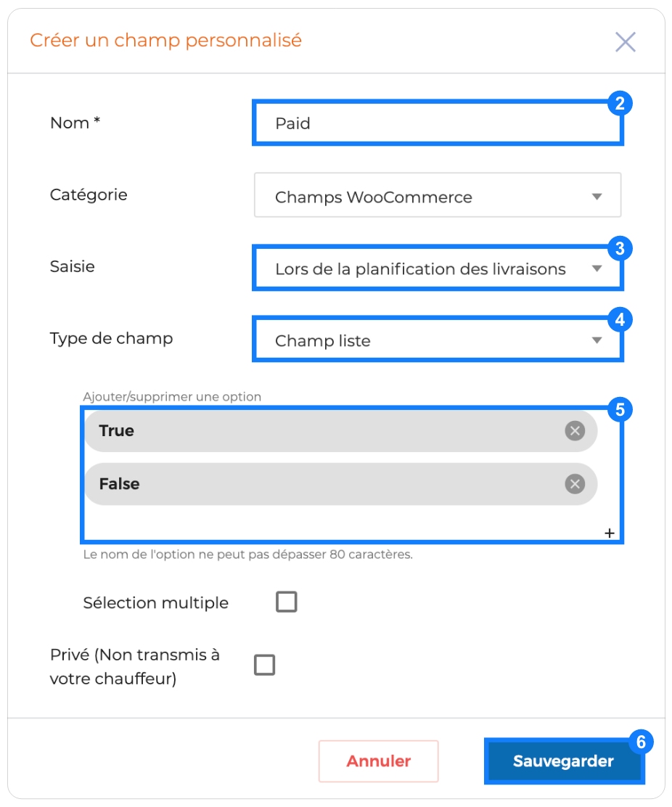The image size is (672, 807).
Task: Click the Annuler button
Action: coord(378,761)
